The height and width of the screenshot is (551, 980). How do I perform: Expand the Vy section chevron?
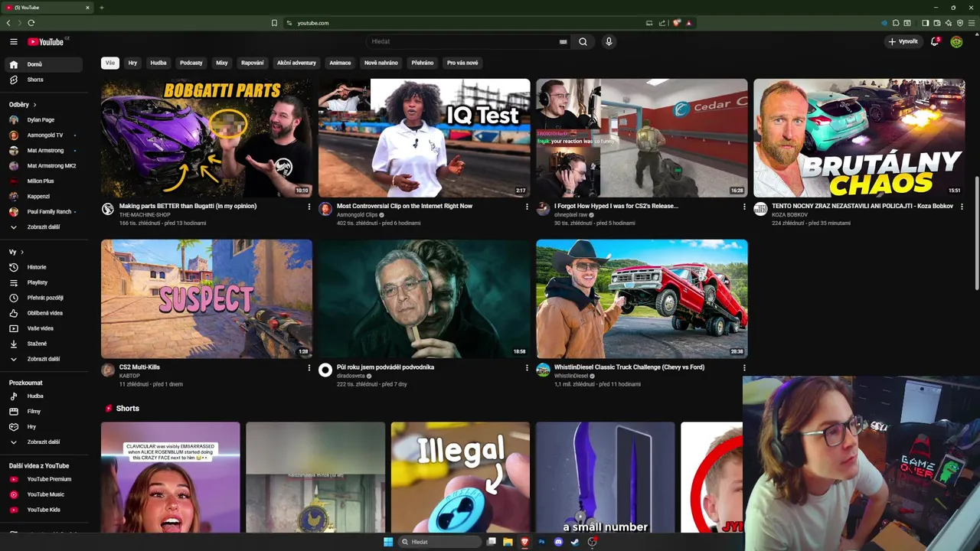22,252
